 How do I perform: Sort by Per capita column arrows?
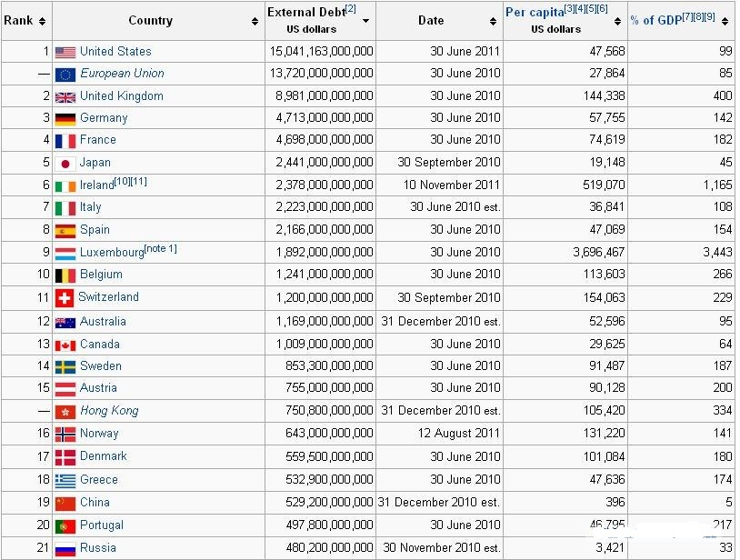pos(617,21)
